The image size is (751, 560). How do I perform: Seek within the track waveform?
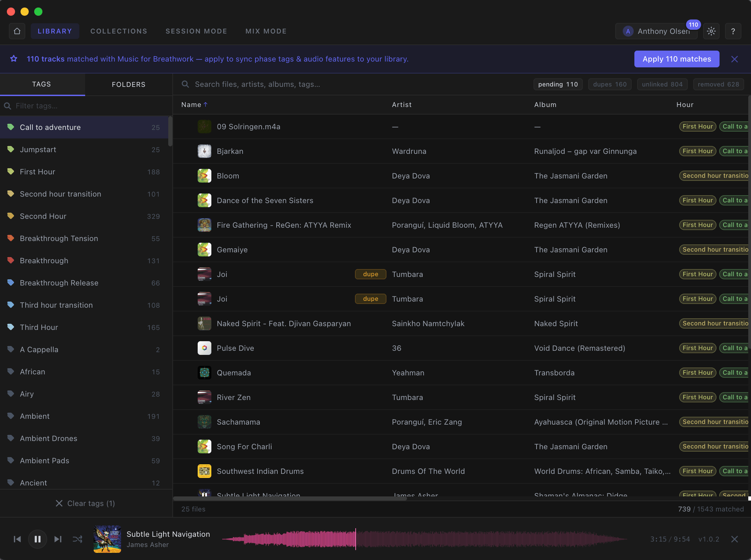[x=424, y=539]
